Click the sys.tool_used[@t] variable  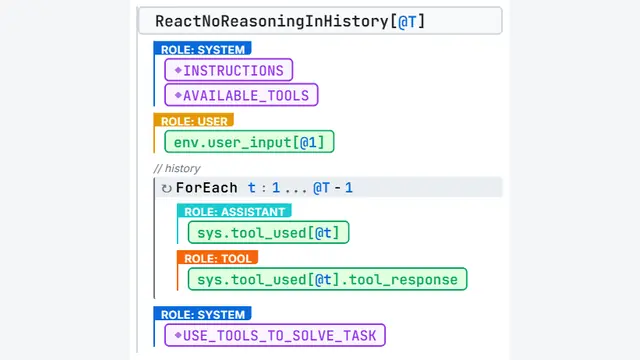269,233
